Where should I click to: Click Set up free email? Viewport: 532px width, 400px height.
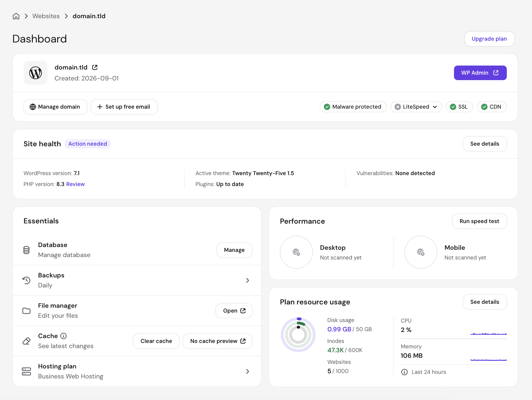point(124,107)
